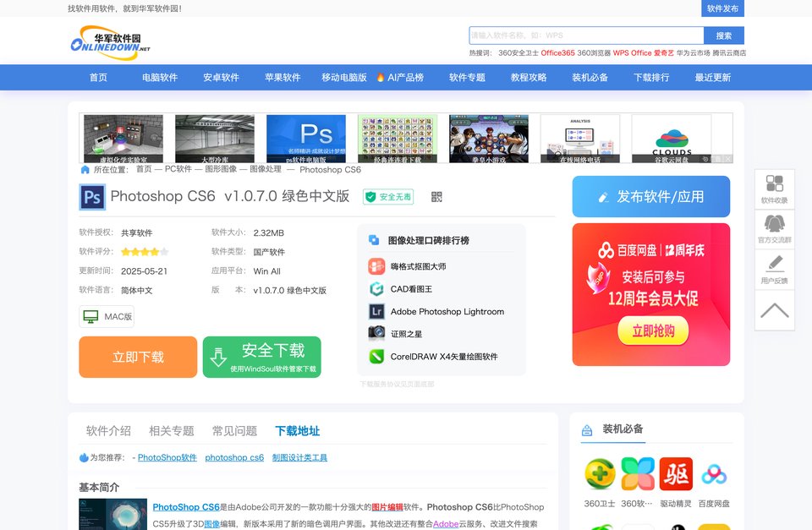The height and width of the screenshot is (530, 812).
Task: Click the 搜索 search button
Action: coord(724,36)
